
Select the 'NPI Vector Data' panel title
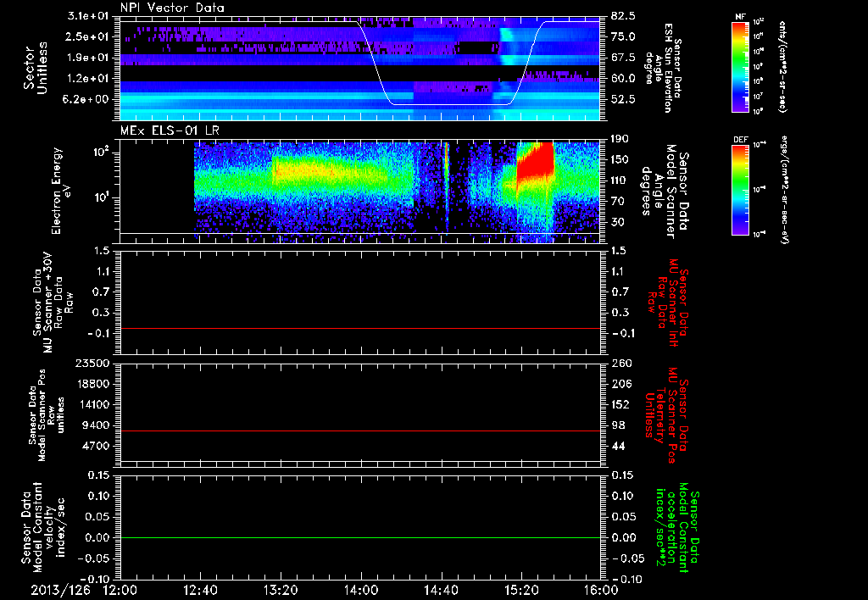[x=172, y=8]
